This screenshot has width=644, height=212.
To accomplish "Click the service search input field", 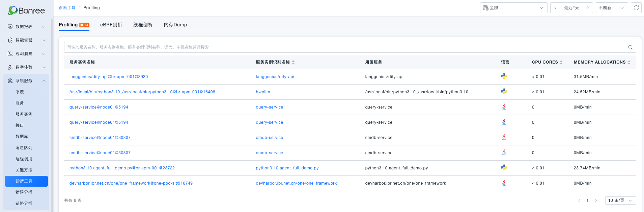I will 350,47.
